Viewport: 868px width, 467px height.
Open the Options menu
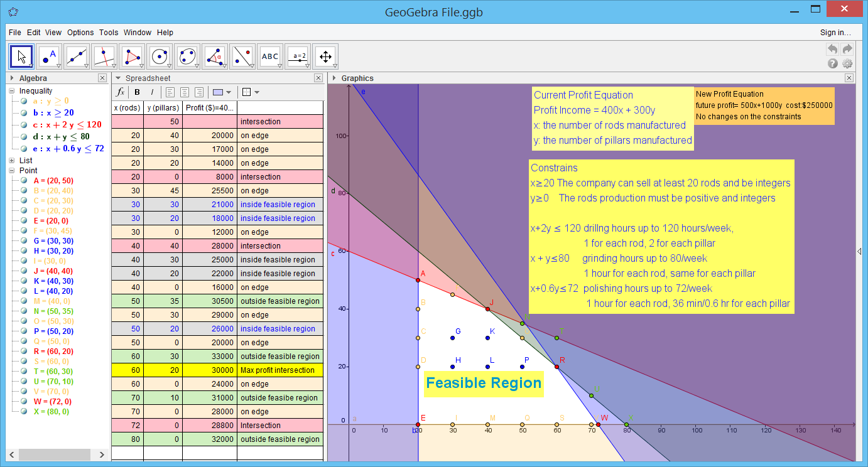(80, 33)
